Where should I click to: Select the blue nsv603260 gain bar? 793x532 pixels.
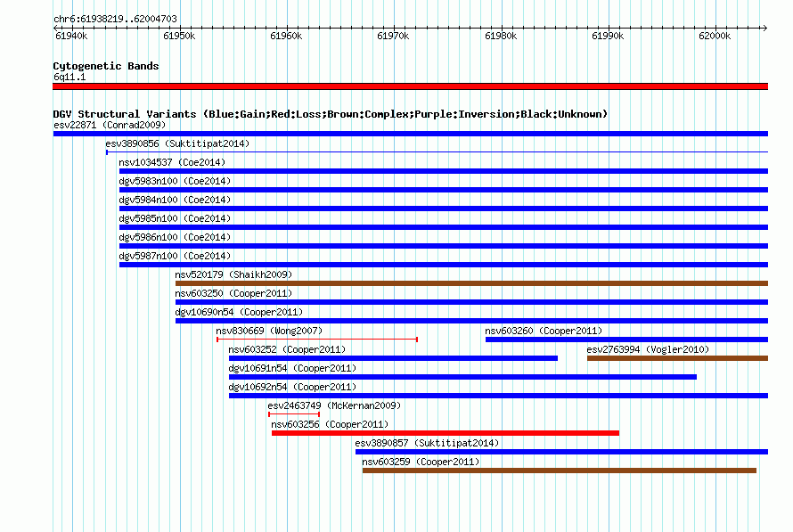[626, 340]
